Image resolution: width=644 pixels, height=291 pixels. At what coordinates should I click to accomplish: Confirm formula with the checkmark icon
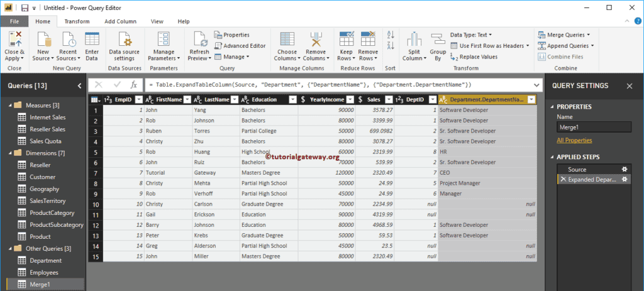click(x=118, y=85)
